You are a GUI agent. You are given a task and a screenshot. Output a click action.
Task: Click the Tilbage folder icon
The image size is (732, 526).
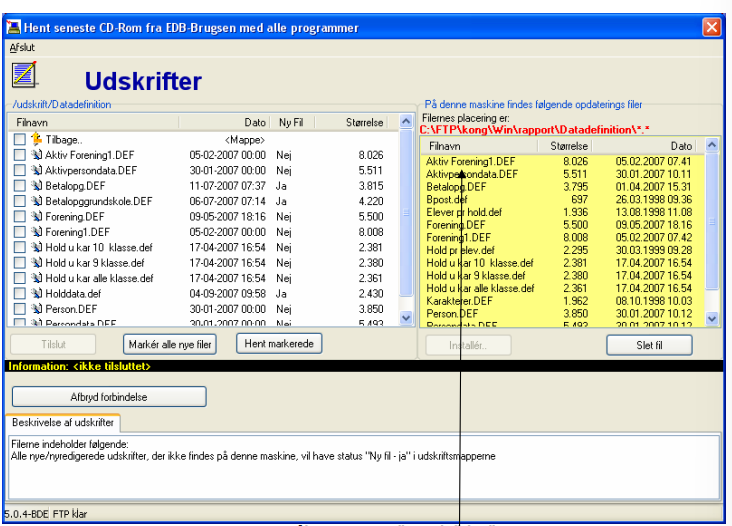tap(36, 139)
